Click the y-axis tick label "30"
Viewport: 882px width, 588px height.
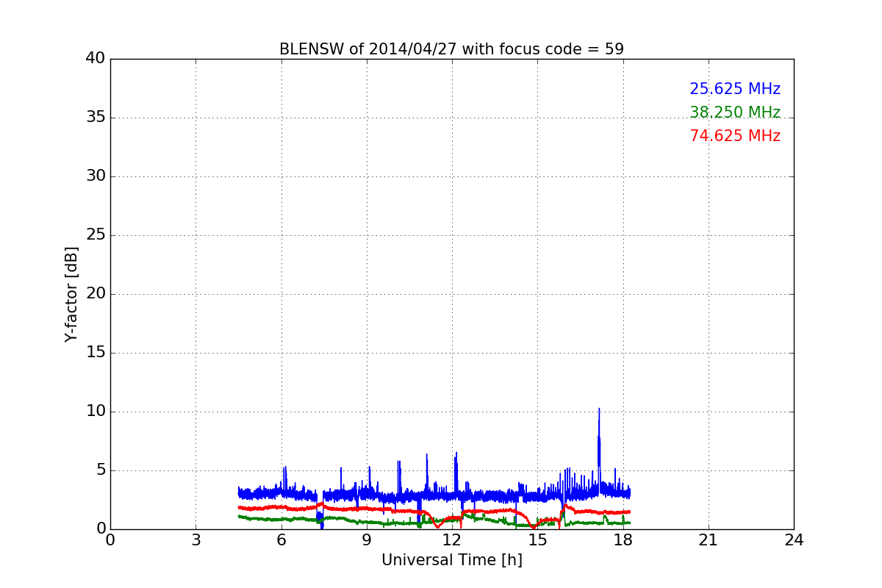click(x=96, y=176)
